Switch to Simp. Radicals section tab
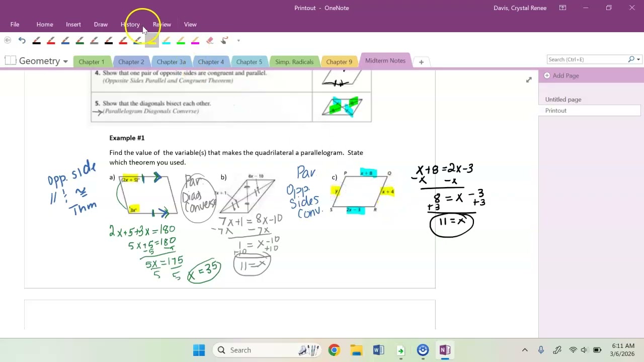Image resolution: width=644 pixels, height=362 pixels. [294, 62]
